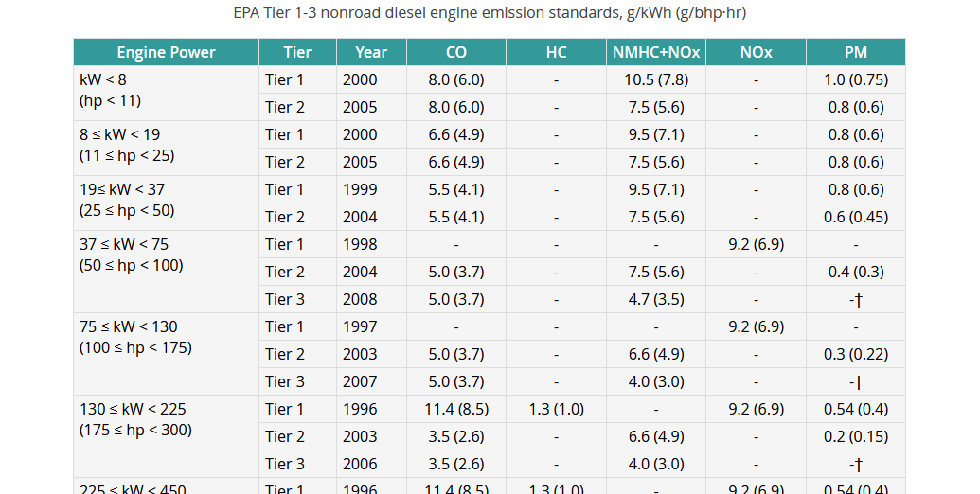Screen dimensions: 980x494
Task: Click the CO column header
Action: 456,52
